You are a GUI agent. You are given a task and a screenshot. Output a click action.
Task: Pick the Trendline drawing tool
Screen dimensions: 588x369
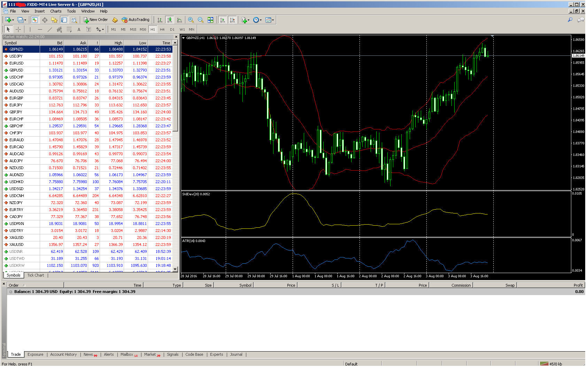pyautogui.click(x=50, y=29)
